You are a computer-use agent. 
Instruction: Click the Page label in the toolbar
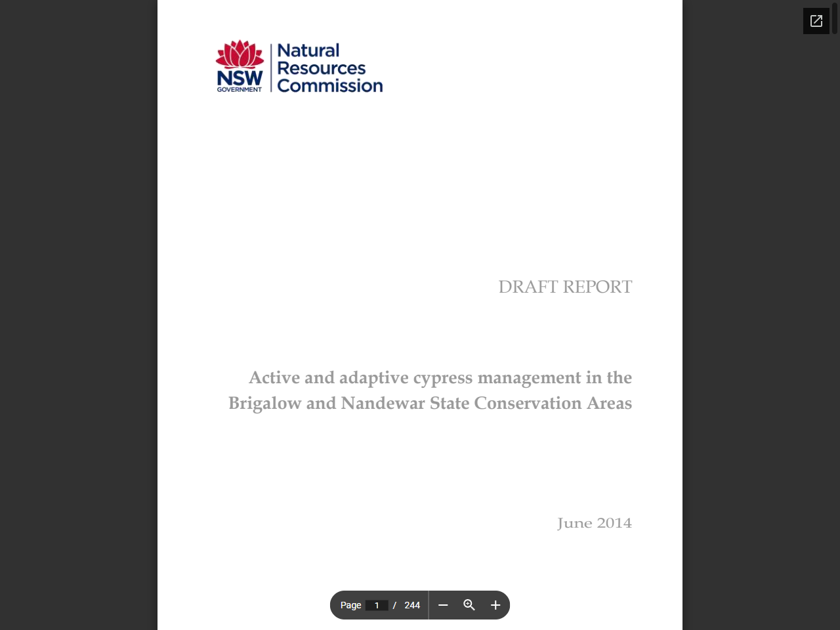pos(350,605)
